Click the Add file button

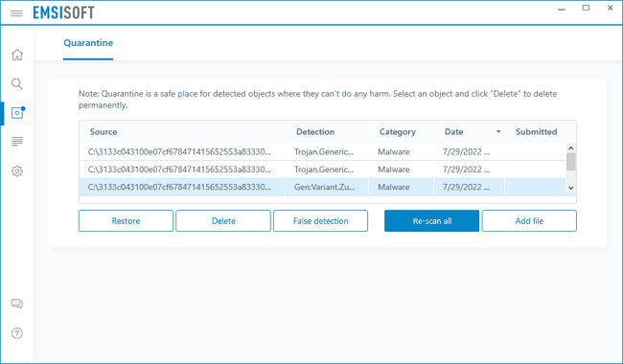coord(529,221)
